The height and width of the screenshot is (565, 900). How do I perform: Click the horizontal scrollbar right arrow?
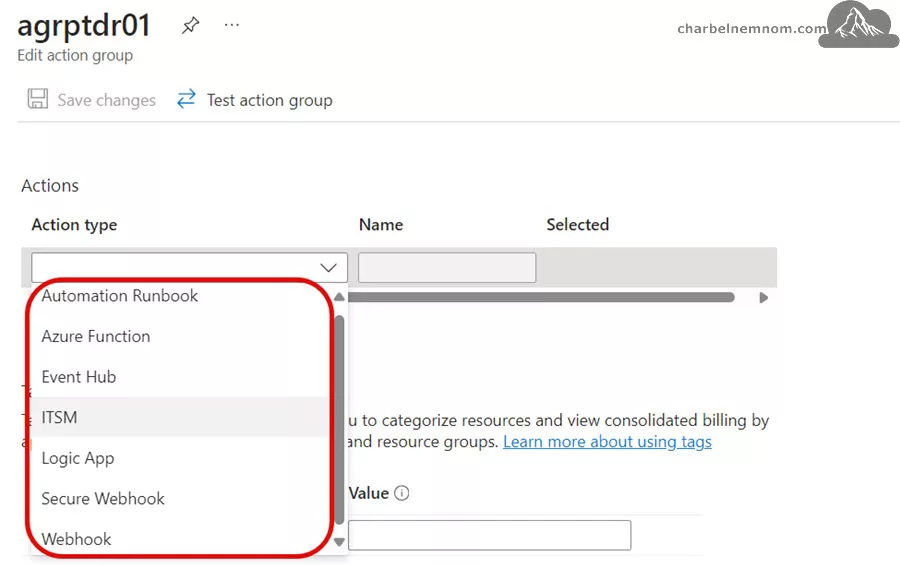tap(763, 297)
